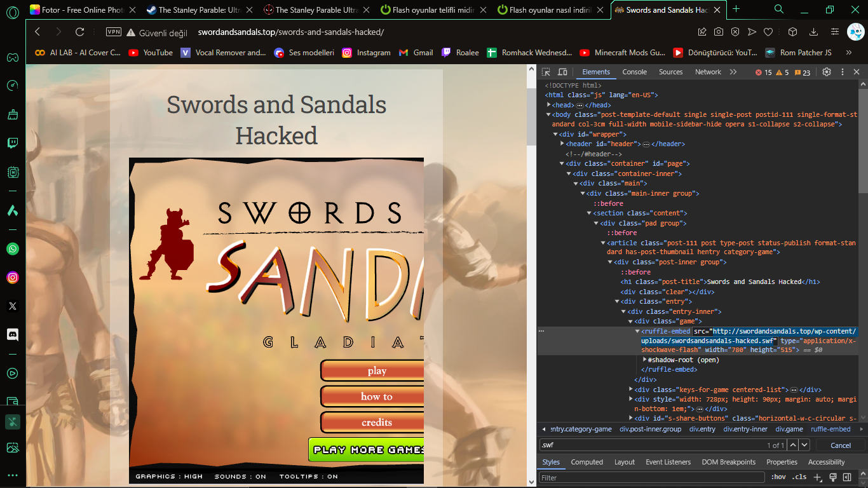Open the ad blocker shield icon
Viewport: 868px width, 488px height.
[735, 32]
